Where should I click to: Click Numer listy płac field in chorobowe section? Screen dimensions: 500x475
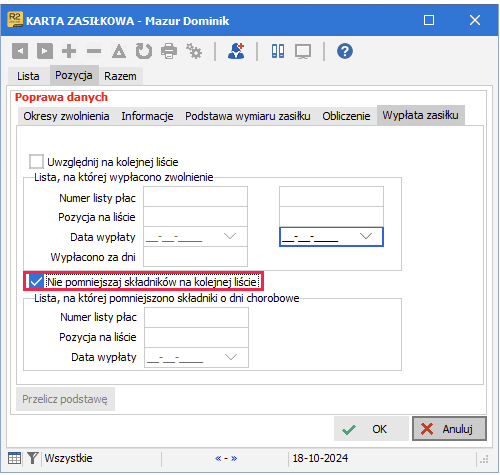tap(196, 317)
